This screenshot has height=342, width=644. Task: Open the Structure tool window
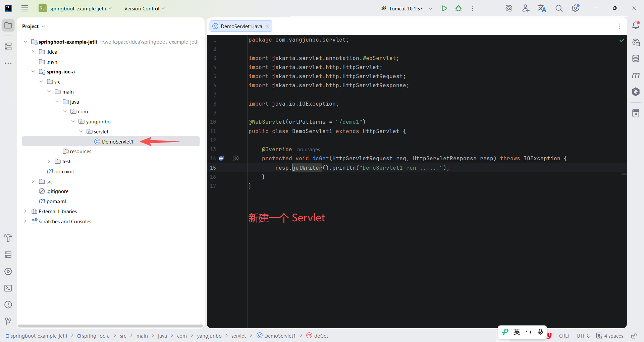pos(8,46)
